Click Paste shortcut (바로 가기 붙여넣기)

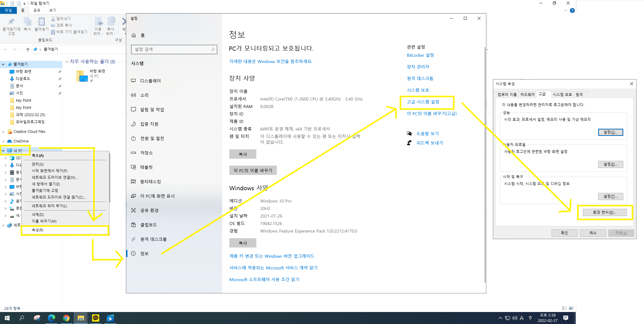click(x=69, y=32)
